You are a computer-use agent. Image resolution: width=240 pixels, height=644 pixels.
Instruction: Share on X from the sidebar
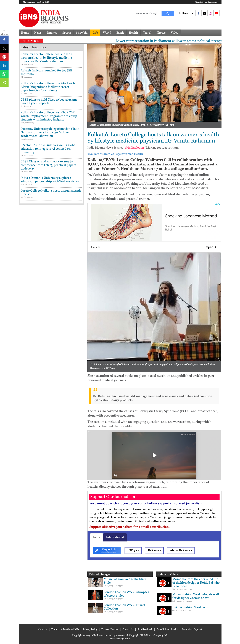click(x=4, y=48)
